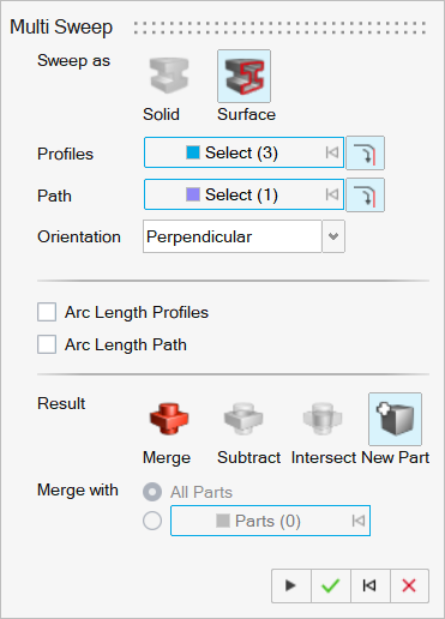Apply the sweep with the green checkmark
The width and height of the screenshot is (445, 619).
330,586
